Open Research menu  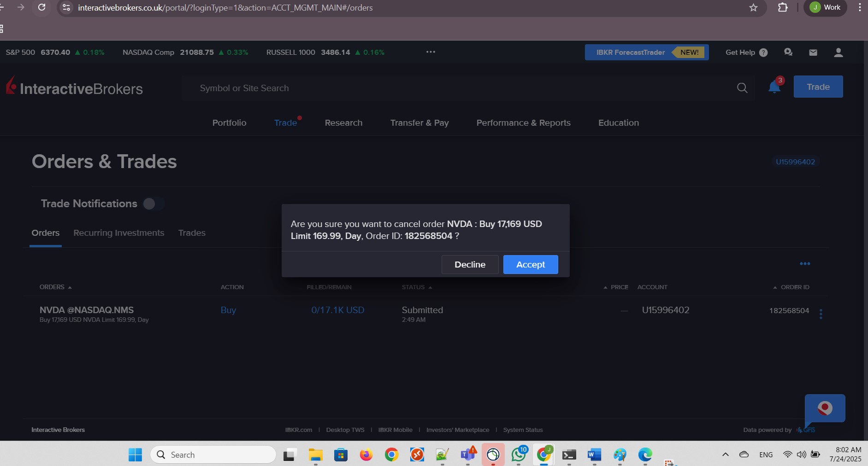[343, 122]
